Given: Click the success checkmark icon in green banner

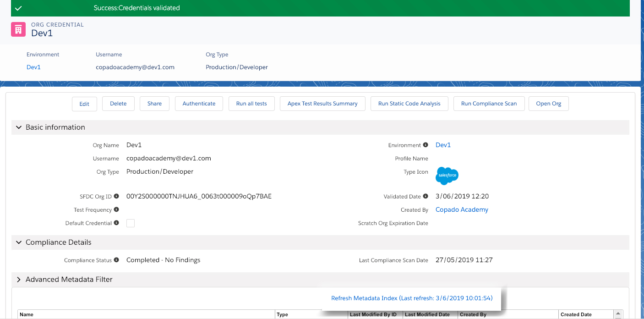Looking at the screenshot, I should (x=18, y=8).
